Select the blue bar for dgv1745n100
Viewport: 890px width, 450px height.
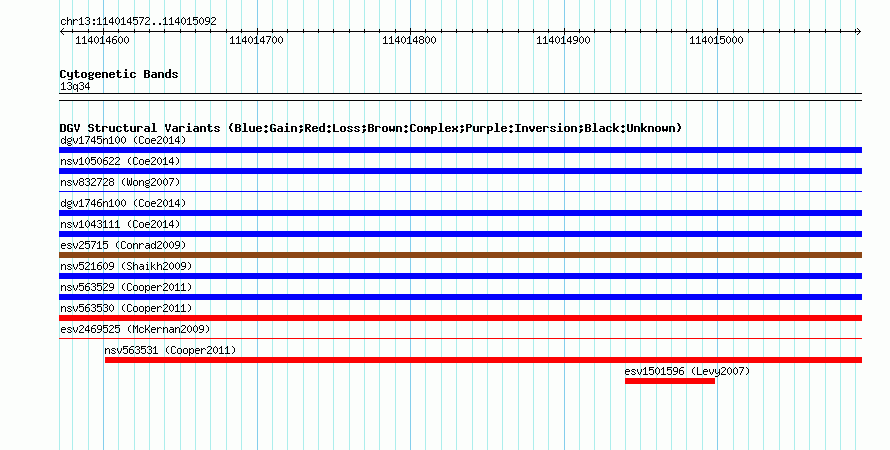pos(460,150)
